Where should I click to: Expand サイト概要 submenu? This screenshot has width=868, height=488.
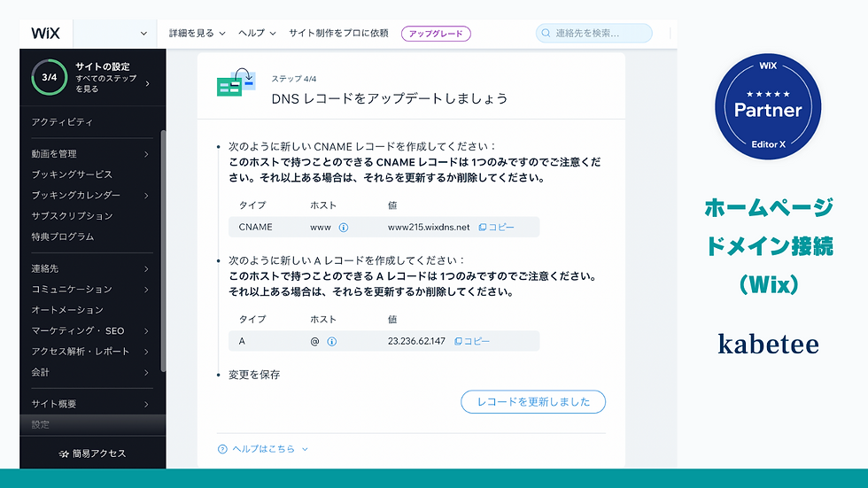point(146,404)
